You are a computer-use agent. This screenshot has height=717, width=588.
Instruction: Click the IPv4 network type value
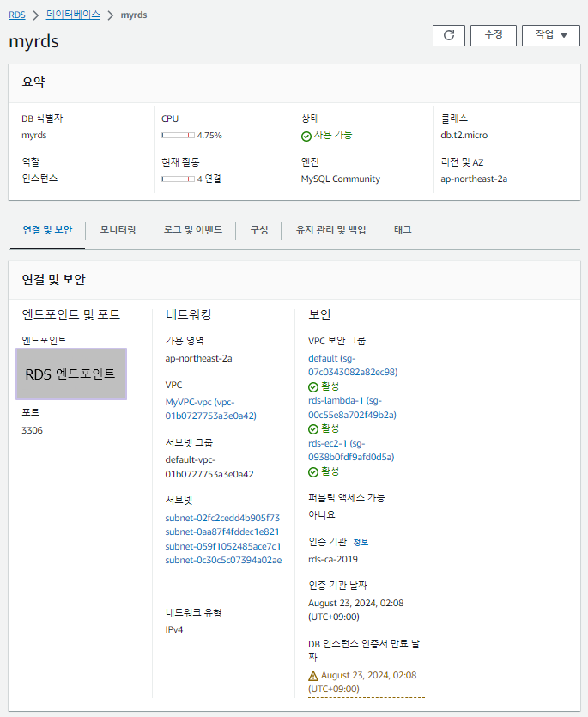[x=173, y=629]
